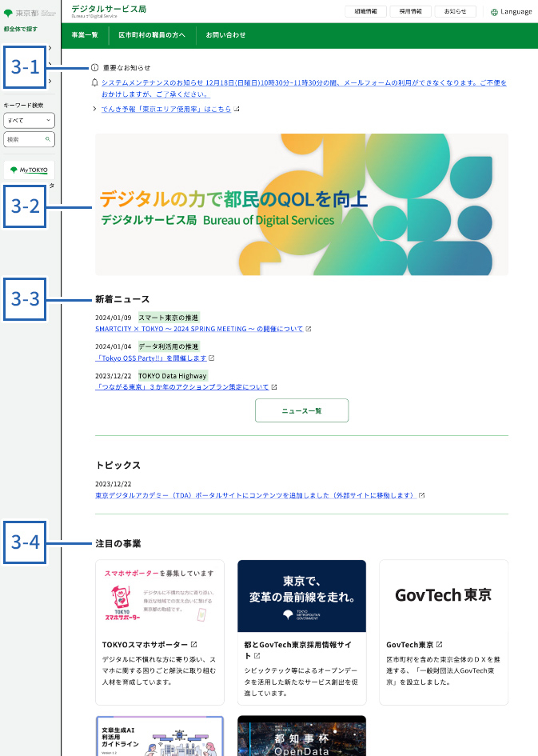Viewport: 538px width, 756px height.
Task: Click the search magnifier icon
Action: pos(48,139)
